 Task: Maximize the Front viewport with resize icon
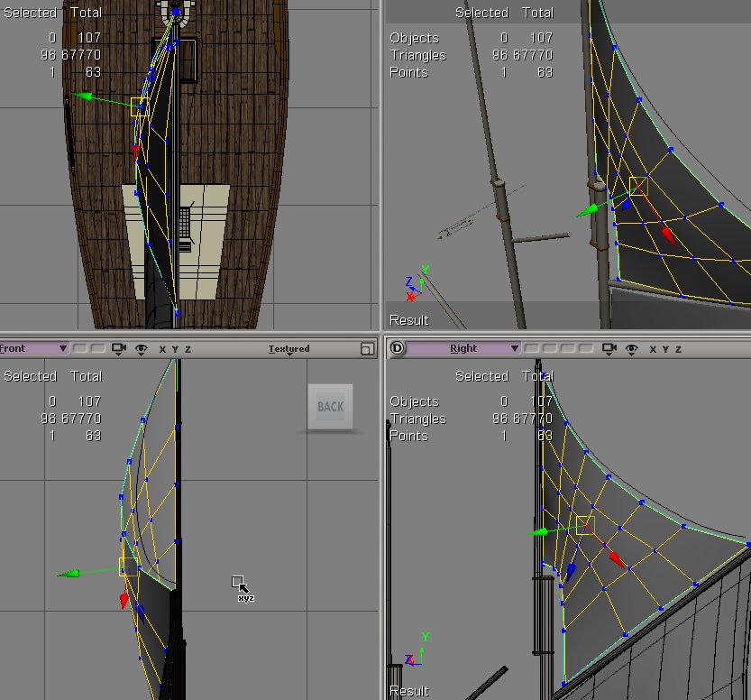(366, 349)
